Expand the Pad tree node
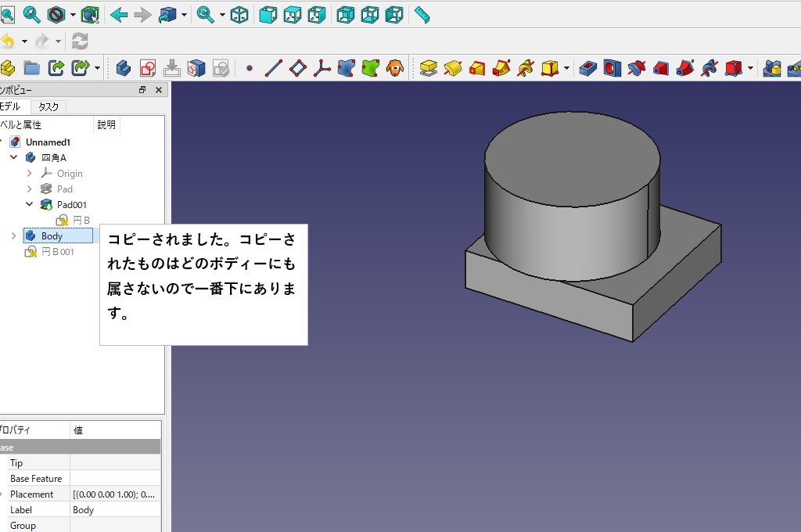 [x=29, y=189]
